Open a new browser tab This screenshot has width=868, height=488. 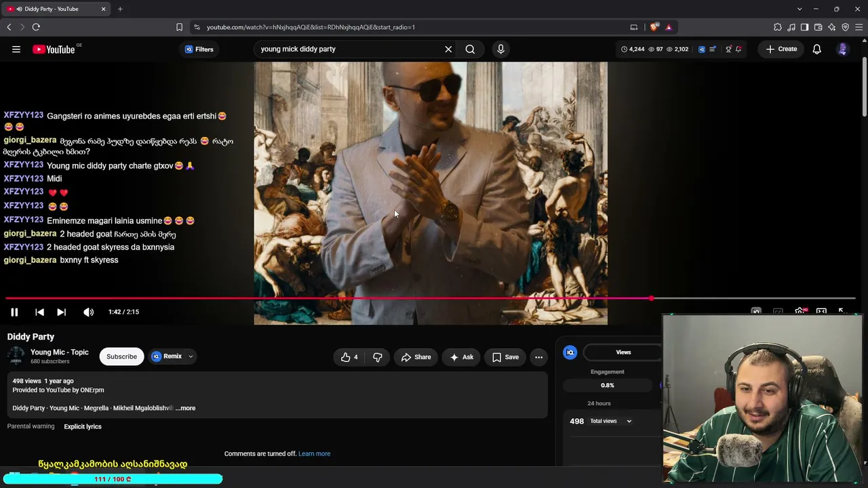120,9
